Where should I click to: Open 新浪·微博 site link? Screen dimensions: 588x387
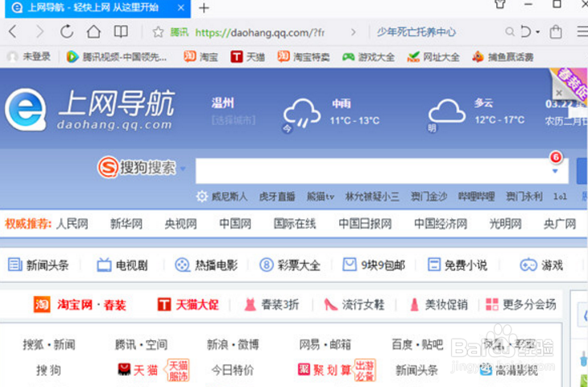[x=233, y=344]
